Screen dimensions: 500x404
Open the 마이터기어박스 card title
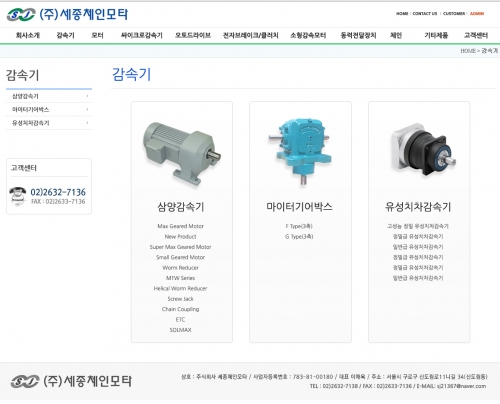click(x=299, y=207)
